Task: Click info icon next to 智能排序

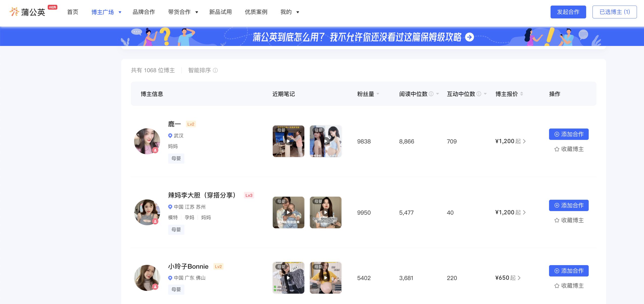Action: click(x=215, y=70)
